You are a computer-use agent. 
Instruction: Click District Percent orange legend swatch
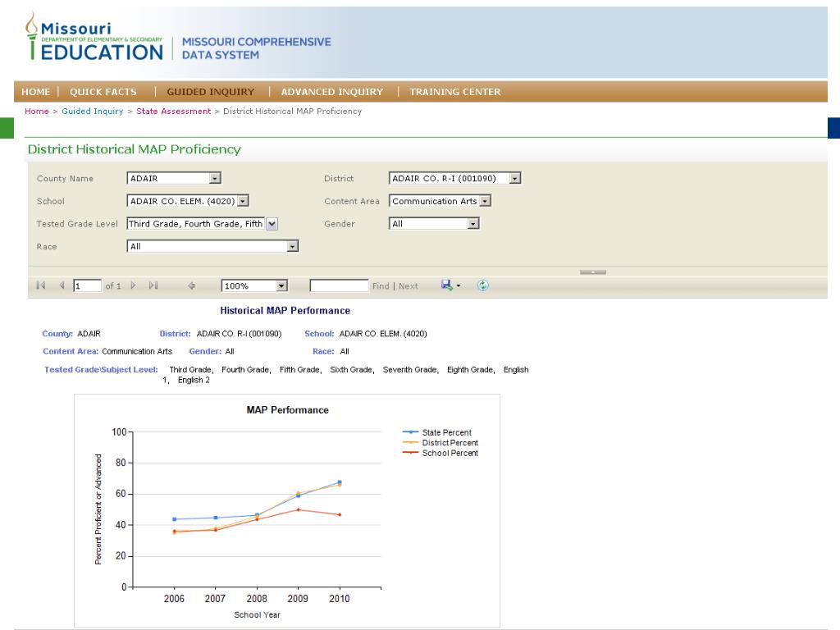410,442
